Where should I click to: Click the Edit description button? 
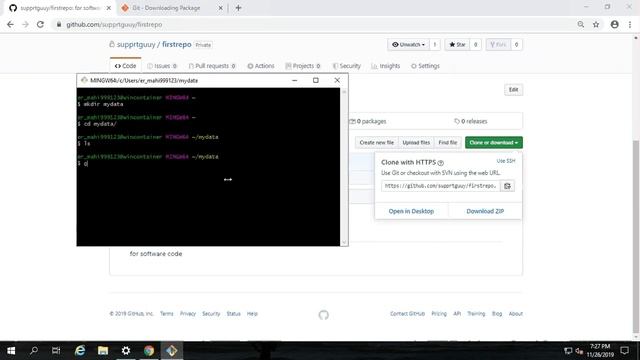point(513,90)
